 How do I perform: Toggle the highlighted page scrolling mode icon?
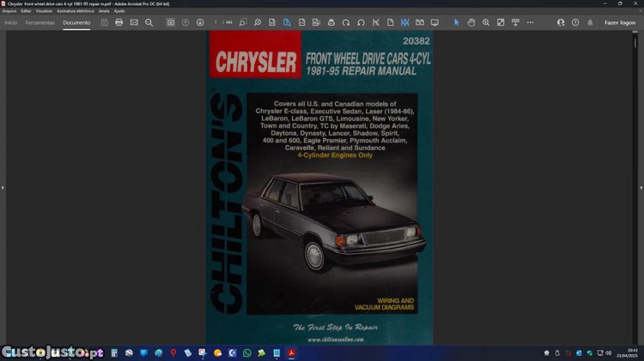(404, 22)
